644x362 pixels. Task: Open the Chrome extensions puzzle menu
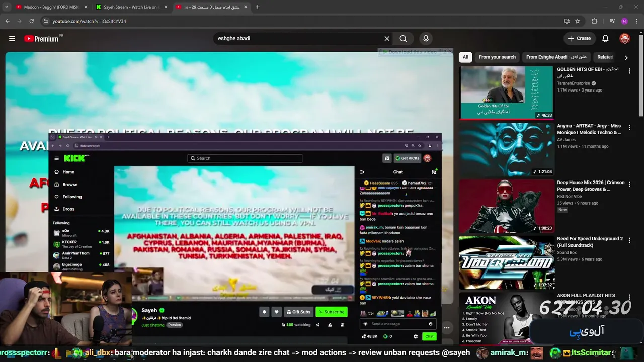(x=595, y=21)
